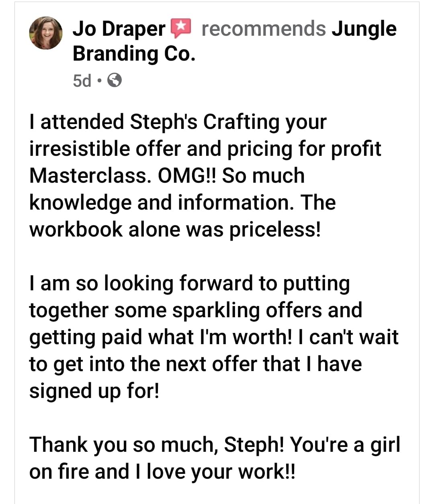Click the signed up for! line
The image size is (434, 504).
(x=94, y=391)
